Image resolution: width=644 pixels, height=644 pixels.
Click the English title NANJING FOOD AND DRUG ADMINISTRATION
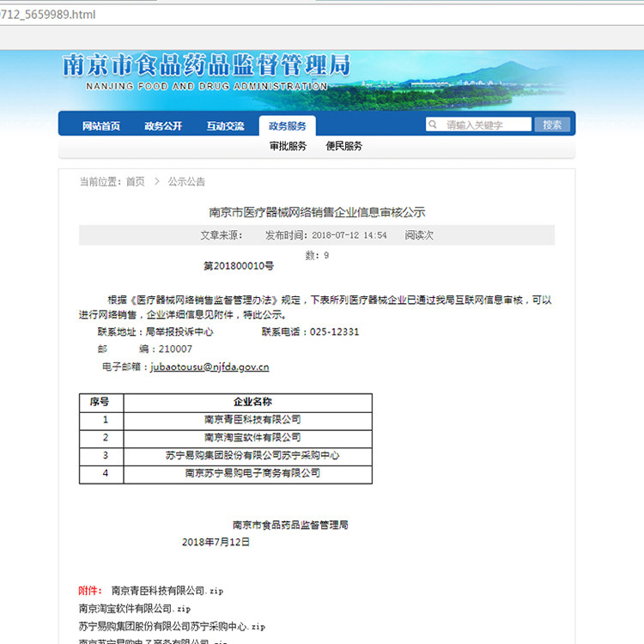pos(207,86)
